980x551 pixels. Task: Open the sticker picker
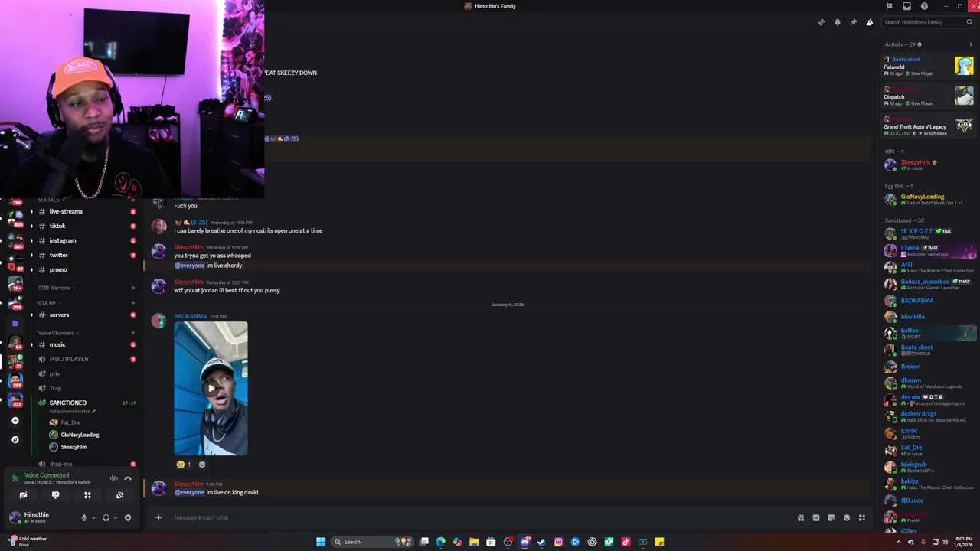(x=831, y=517)
